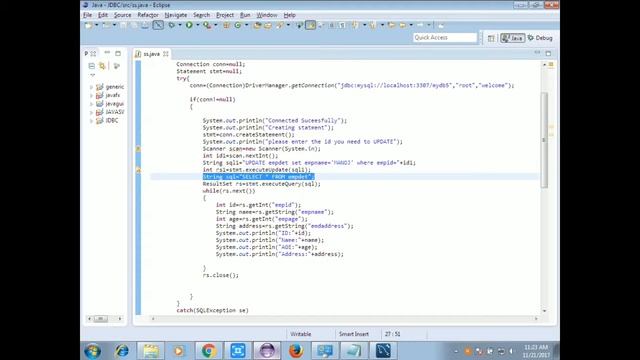Click the Debug bug toolbar icon
Image resolution: width=640 pixels, height=360 pixels.
click(x=172, y=25)
